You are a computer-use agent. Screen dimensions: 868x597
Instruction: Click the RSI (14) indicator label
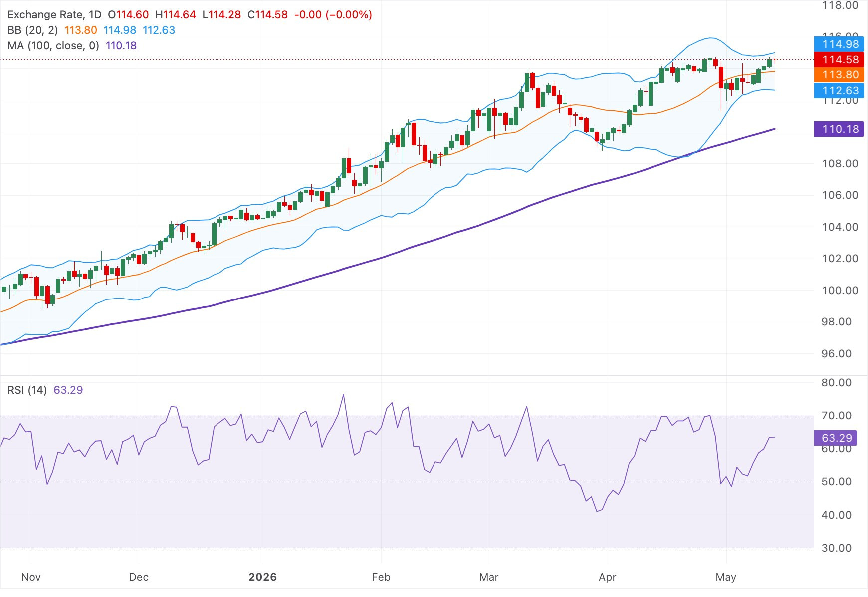[x=27, y=390]
